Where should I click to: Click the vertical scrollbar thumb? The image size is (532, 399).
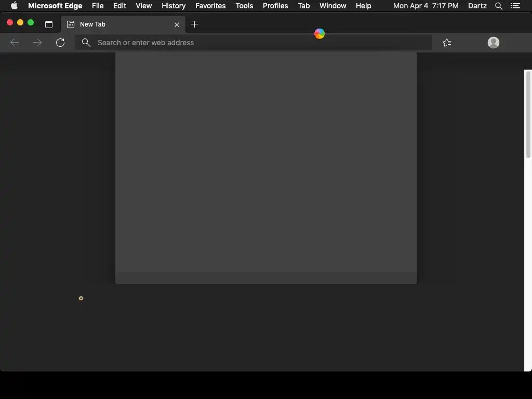click(528, 114)
